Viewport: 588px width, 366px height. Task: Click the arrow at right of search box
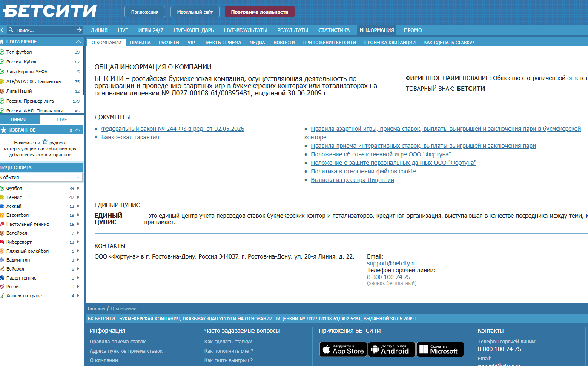pos(79,30)
